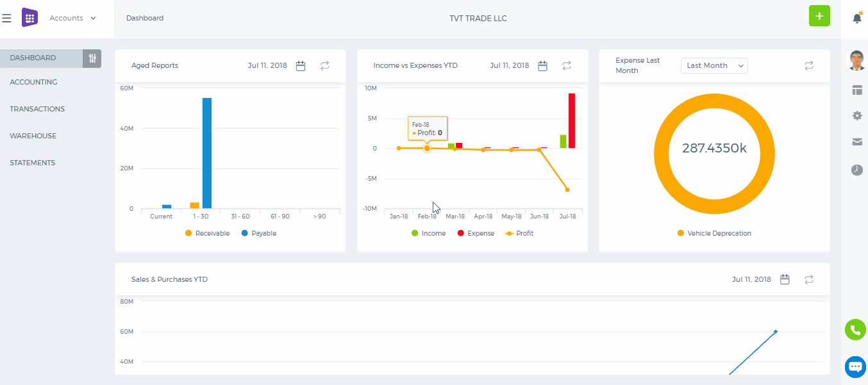Open the Last Month period dropdown
The height and width of the screenshot is (385, 868).
714,65
